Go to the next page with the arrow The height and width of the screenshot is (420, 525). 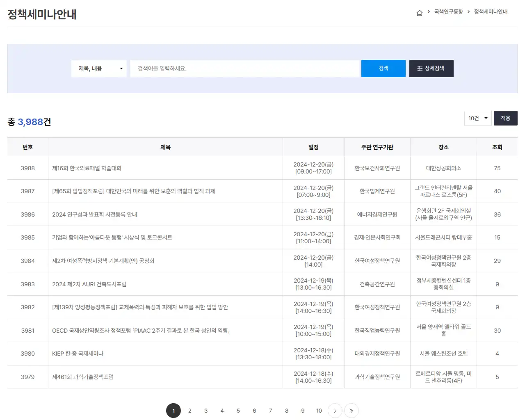click(335, 410)
